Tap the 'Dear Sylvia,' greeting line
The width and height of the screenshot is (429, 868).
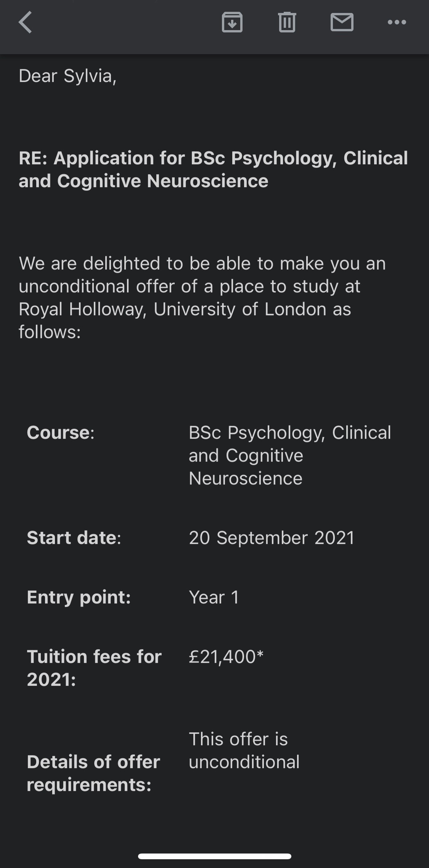pyautogui.click(x=67, y=76)
